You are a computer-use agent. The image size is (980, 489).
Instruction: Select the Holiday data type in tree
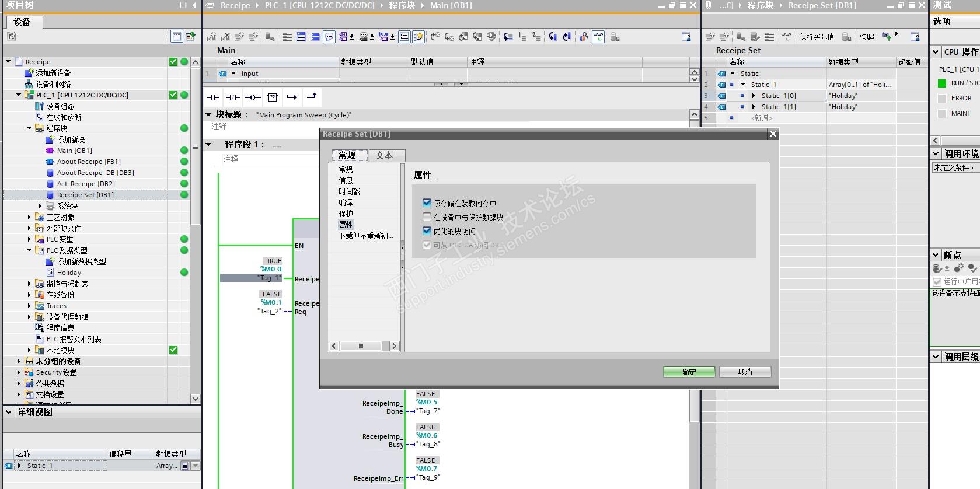69,273
